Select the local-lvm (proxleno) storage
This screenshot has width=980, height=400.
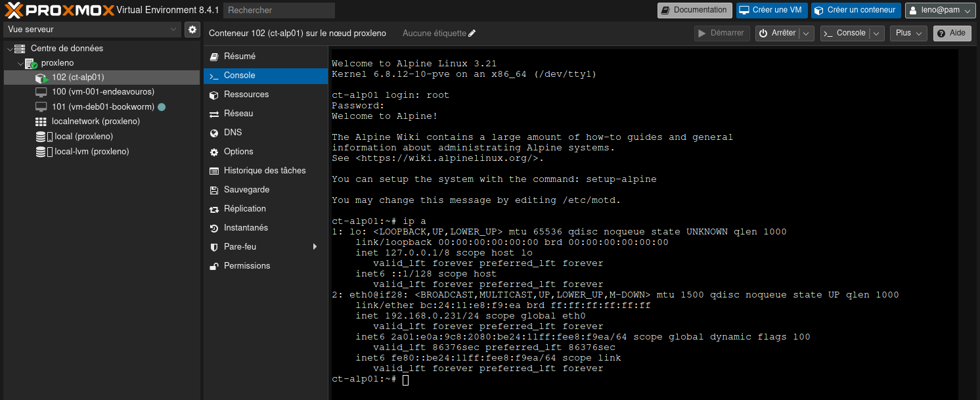click(x=91, y=152)
